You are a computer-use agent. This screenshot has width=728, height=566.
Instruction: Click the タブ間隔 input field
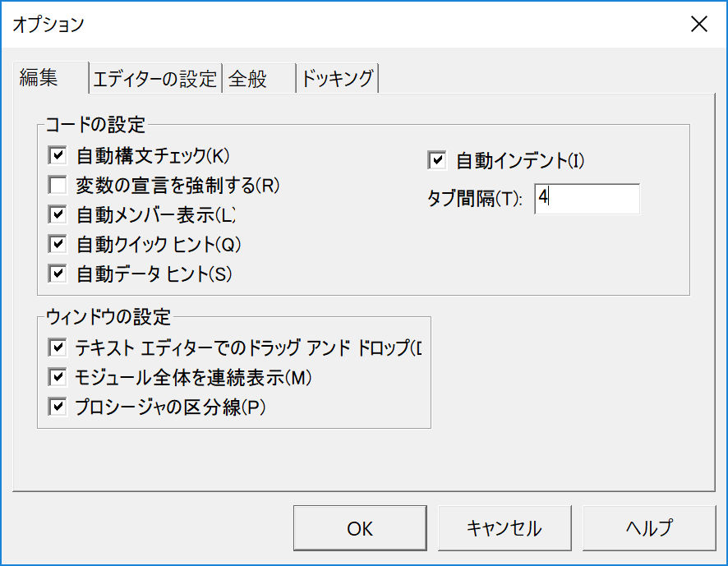pos(587,199)
